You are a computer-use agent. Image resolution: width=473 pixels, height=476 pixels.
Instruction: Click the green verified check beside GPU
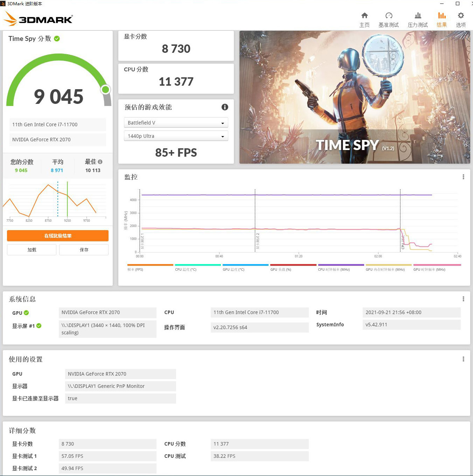pos(26,313)
